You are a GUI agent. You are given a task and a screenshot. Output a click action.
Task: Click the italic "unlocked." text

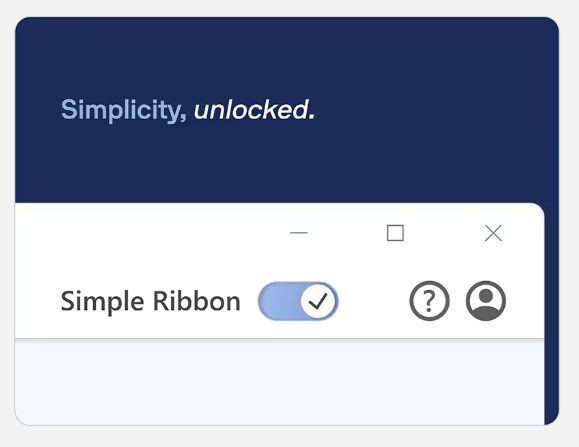254,110
